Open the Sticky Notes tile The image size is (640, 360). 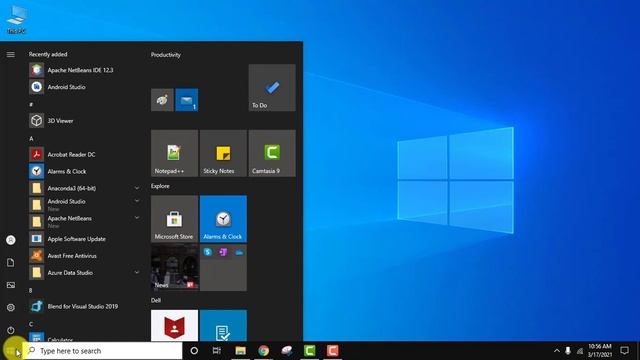point(223,153)
